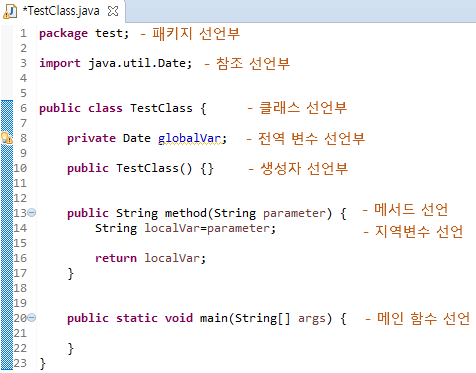Screen dimensions: 476x373
Task: Collapse the method block at line 13
Action: tap(32, 212)
